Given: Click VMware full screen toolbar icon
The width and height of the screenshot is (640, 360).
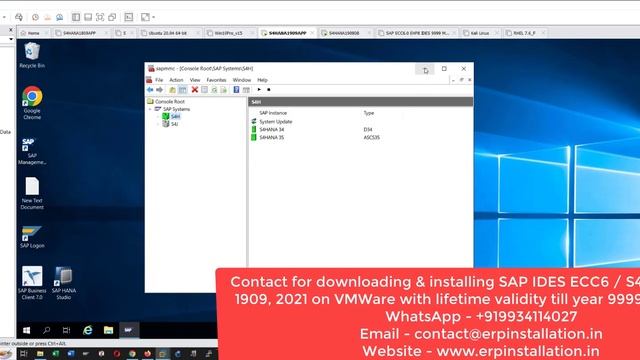Looking at the screenshot, I should click(100, 17).
